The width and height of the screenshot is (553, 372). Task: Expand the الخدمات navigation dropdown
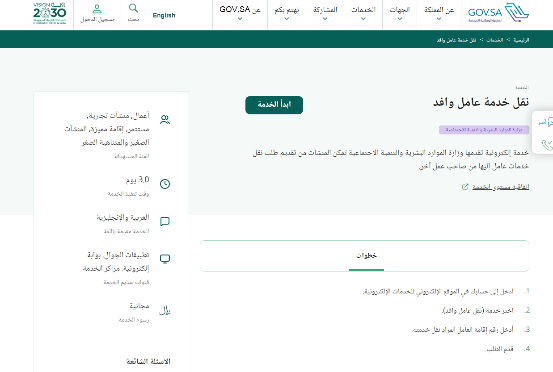pyautogui.click(x=363, y=13)
